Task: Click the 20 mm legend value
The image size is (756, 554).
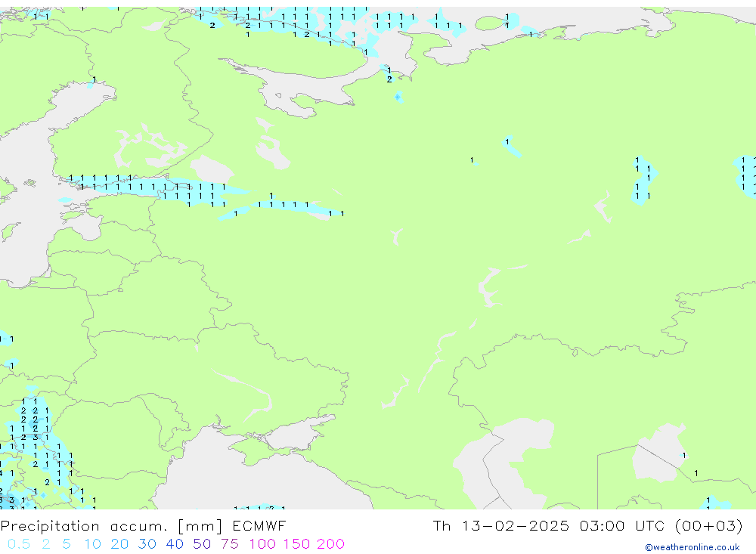Action: tap(119, 544)
